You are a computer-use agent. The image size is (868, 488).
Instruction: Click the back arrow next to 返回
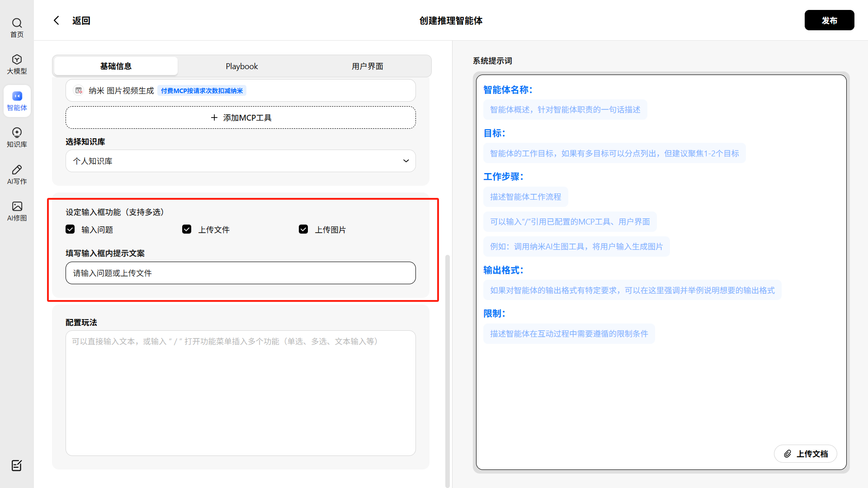coord(57,20)
